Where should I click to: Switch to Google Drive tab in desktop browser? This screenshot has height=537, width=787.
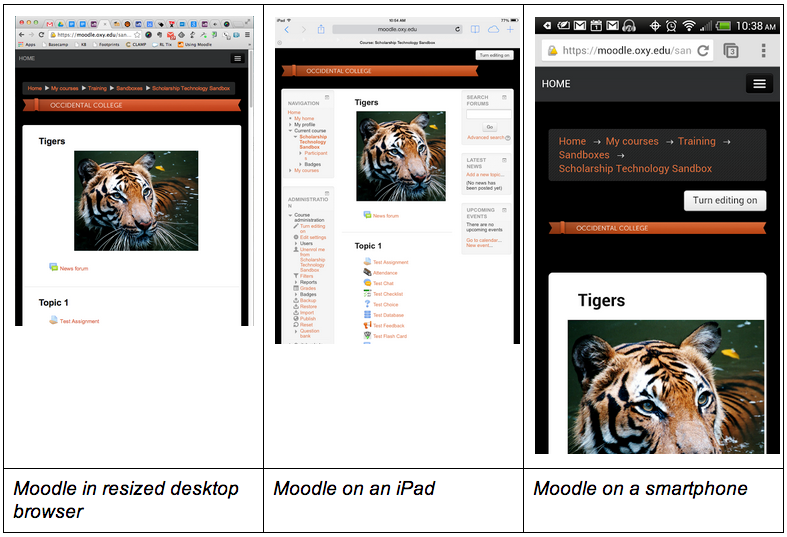(x=61, y=24)
